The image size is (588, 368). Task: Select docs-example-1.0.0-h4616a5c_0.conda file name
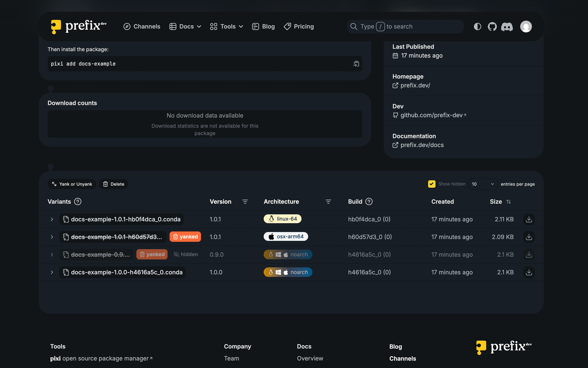127,272
